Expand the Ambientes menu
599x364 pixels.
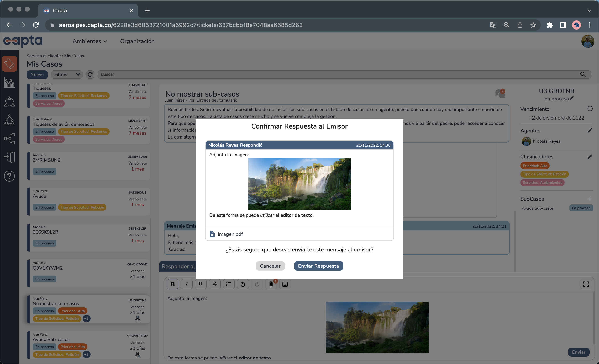(90, 41)
